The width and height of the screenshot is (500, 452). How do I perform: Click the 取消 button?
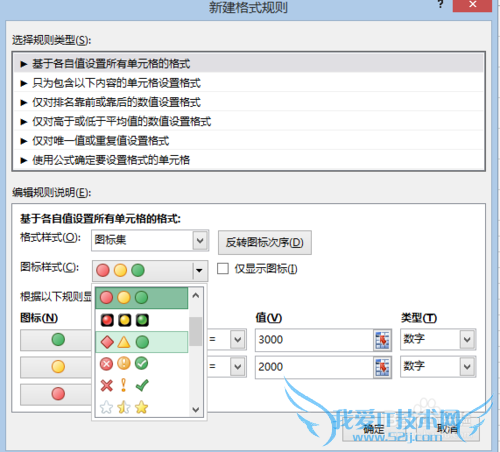tap(447, 429)
